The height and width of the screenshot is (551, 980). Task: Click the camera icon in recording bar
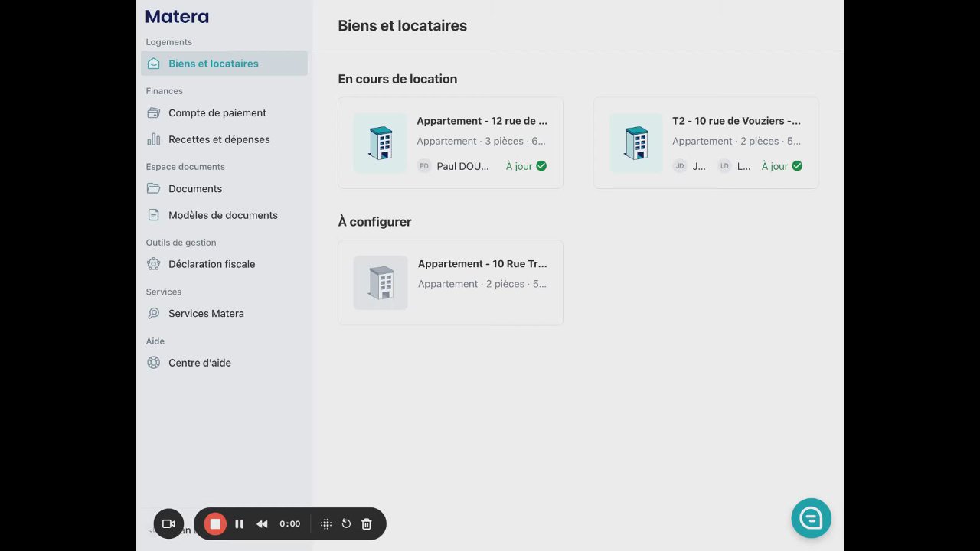(x=168, y=523)
